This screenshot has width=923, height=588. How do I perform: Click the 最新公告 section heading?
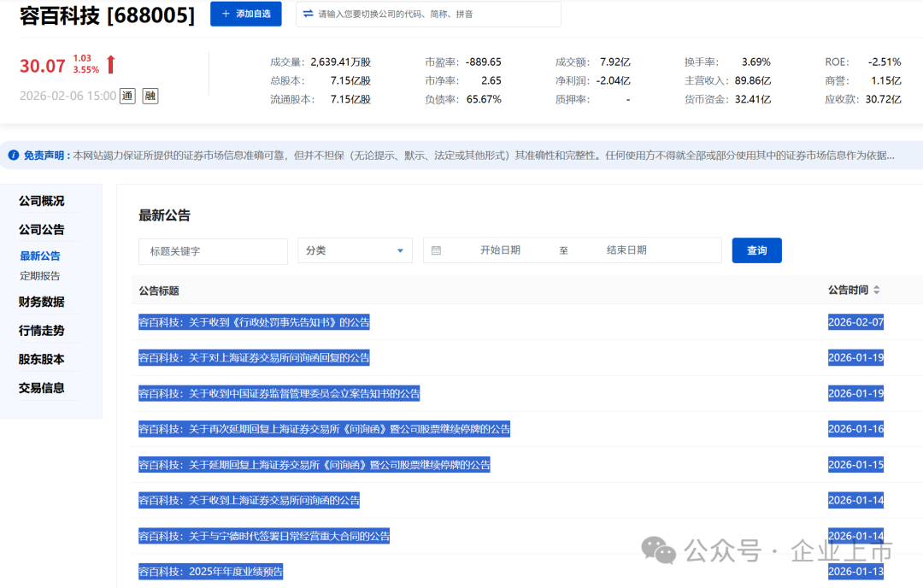coord(164,215)
